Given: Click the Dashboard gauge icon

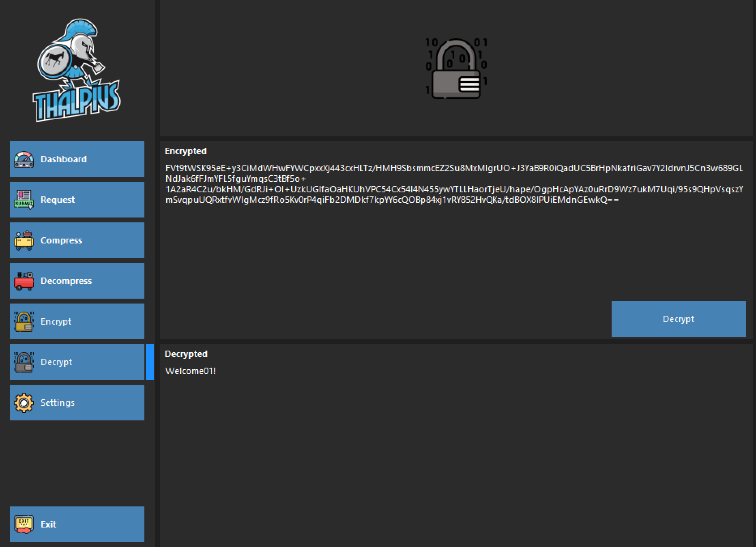Looking at the screenshot, I should coord(24,159).
